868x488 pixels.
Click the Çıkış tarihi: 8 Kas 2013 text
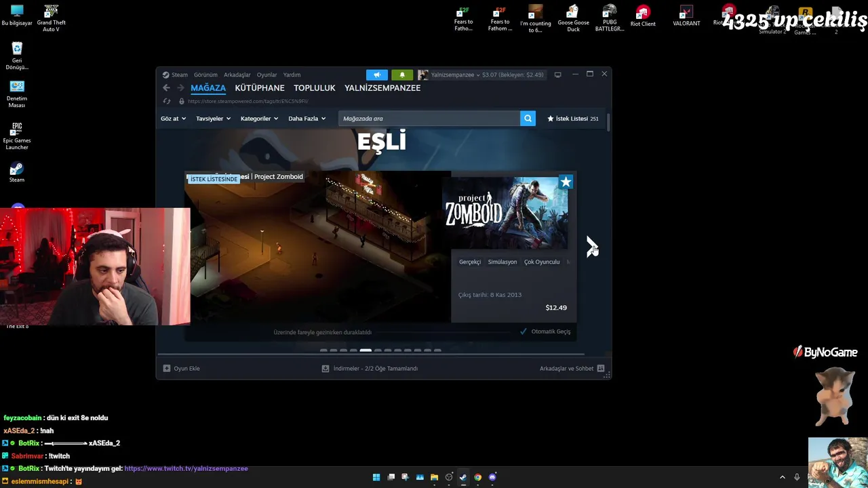(x=490, y=295)
